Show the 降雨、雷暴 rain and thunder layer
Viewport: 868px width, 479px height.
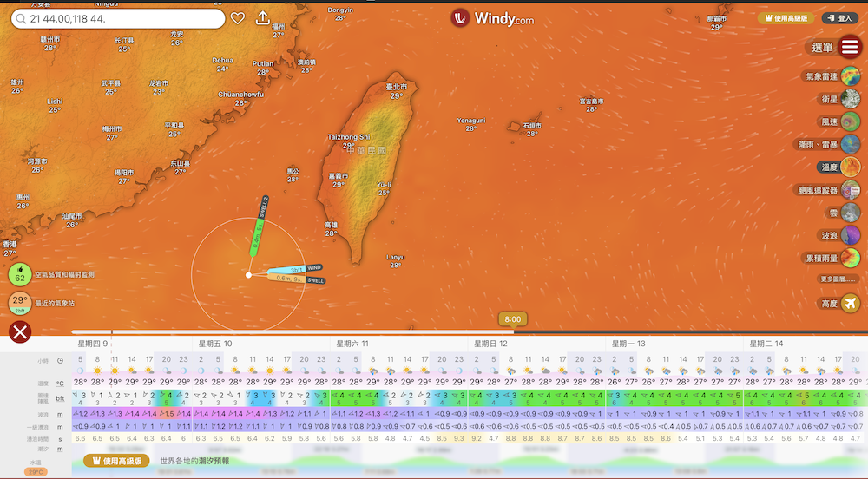tap(850, 144)
